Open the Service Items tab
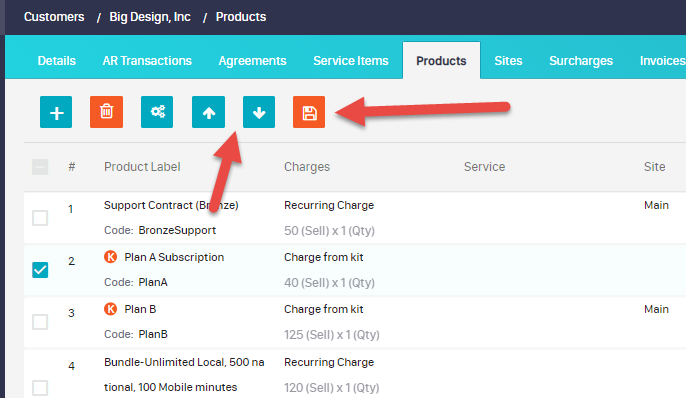The height and width of the screenshot is (398, 686). 351,61
